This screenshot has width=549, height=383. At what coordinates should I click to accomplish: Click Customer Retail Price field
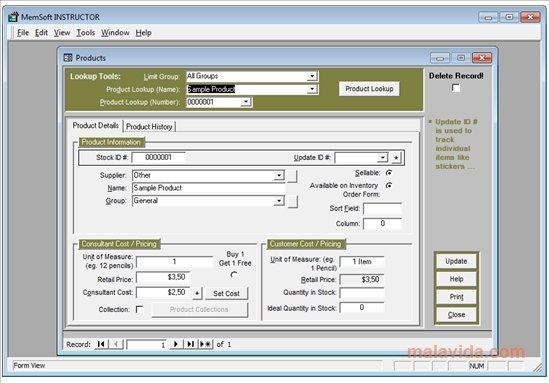point(362,280)
